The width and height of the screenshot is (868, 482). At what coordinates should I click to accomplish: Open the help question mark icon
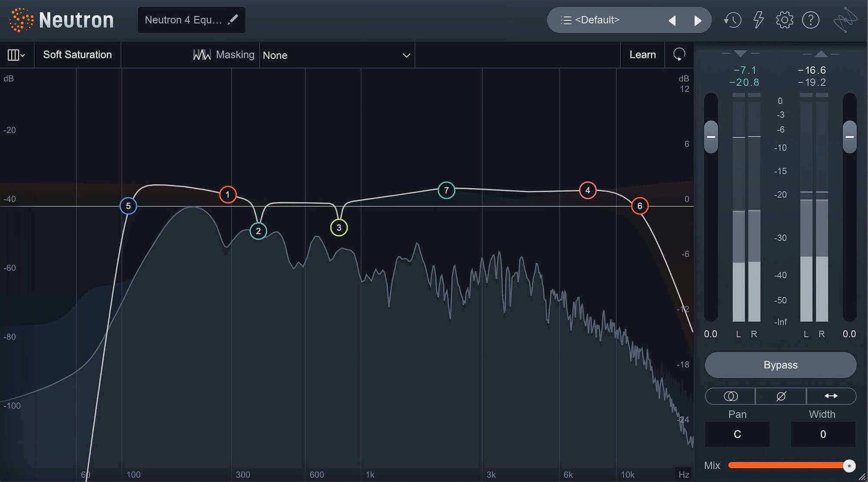[x=810, y=20]
